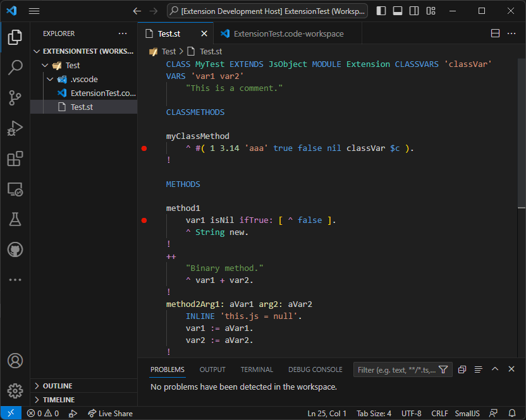This screenshot has width=526, height=420.
Task: Open the Remote Explorer view
Action: coord(15,189)
